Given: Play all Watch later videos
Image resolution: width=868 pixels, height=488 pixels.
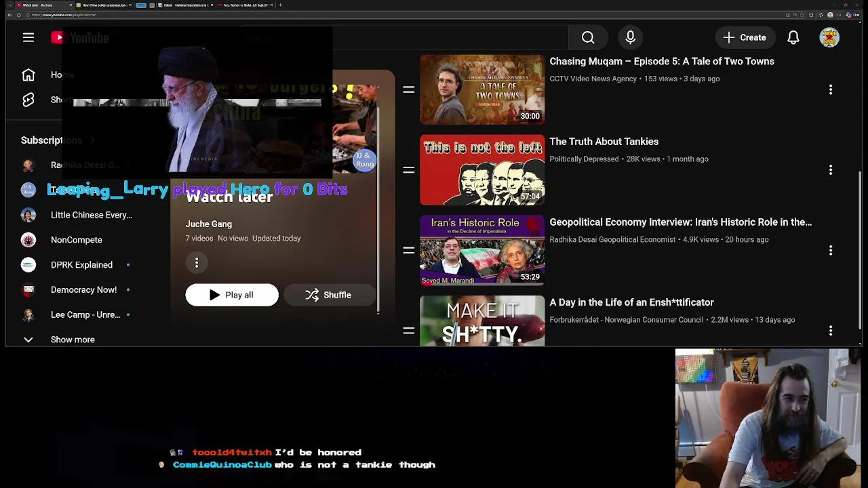Looking at the screenshot, I should coord(232,295).
